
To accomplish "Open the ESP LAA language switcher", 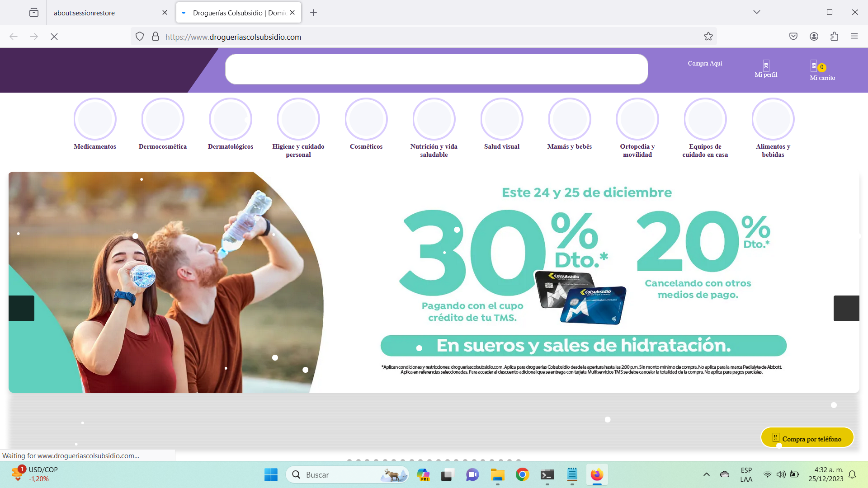I will coord(746,474).
